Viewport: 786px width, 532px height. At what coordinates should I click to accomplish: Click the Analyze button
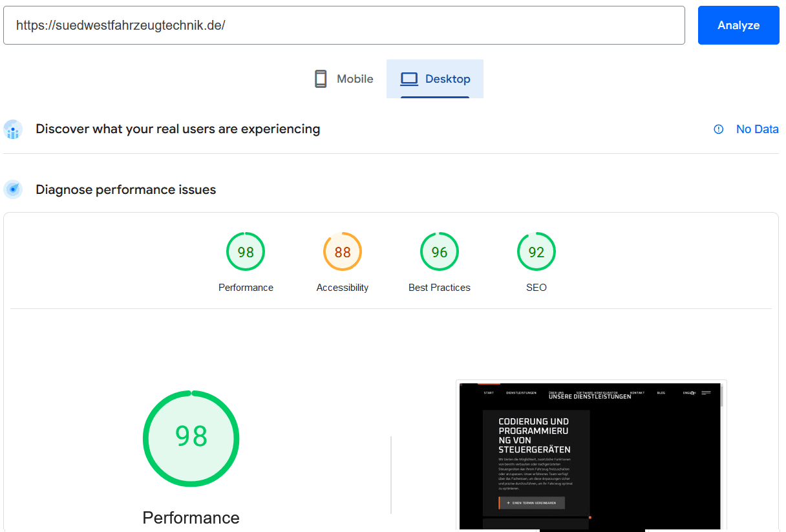738,25
